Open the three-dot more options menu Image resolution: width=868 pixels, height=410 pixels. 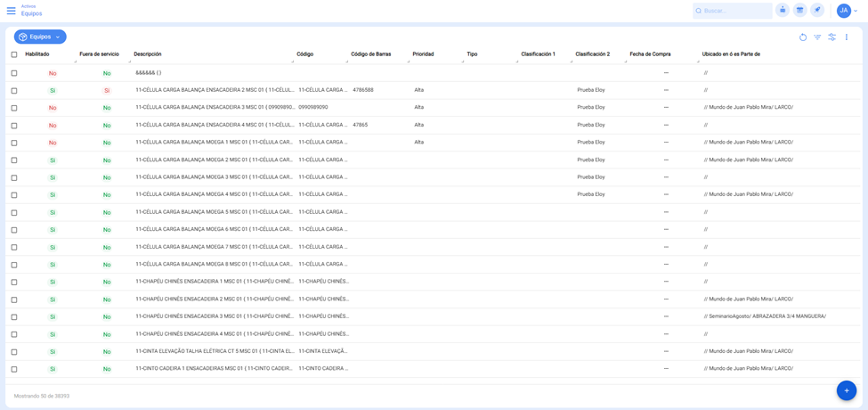coord(847,37)
